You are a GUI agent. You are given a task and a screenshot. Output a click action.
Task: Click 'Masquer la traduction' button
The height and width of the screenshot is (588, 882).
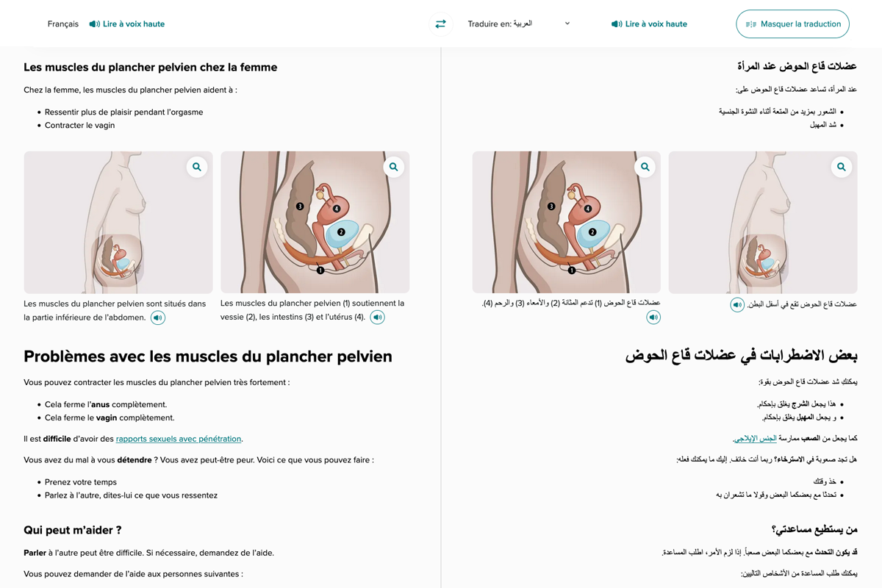[792, 24]
